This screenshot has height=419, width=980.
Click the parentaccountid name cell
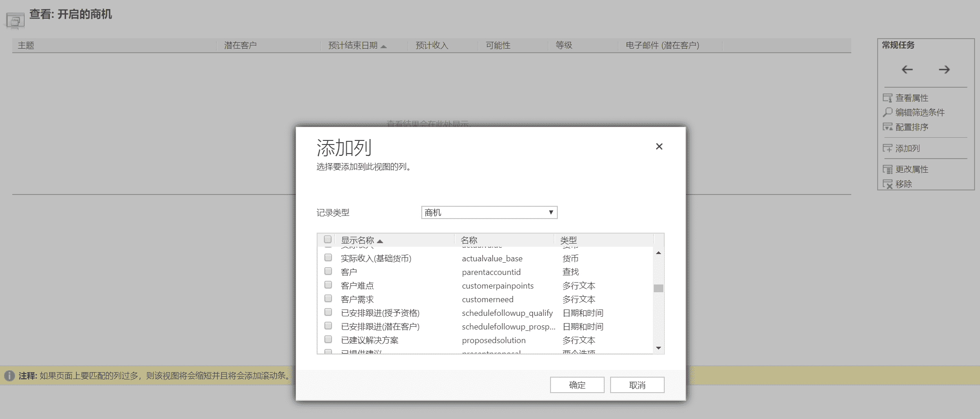click(491, 272)
